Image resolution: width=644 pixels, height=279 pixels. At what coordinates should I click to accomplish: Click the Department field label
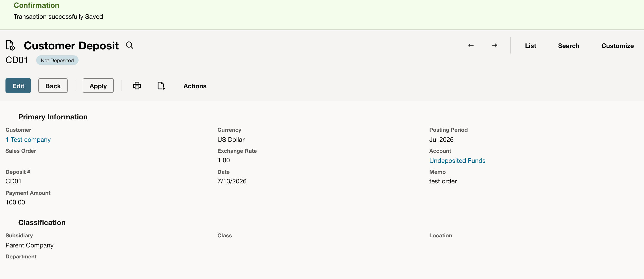[x=21, y=256]
